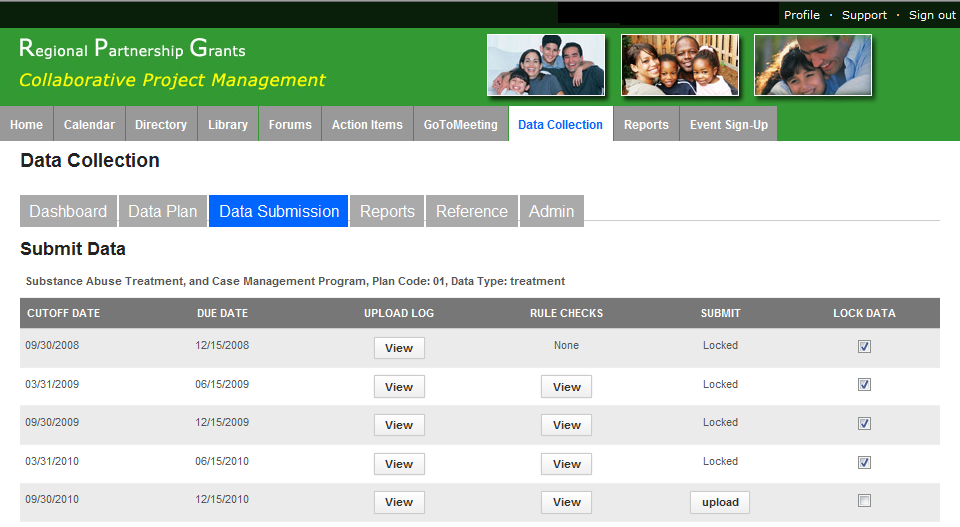The height and width of the screenshot is (527, 960).
Task: Open the Support link
Action: (x=864, y=15)
